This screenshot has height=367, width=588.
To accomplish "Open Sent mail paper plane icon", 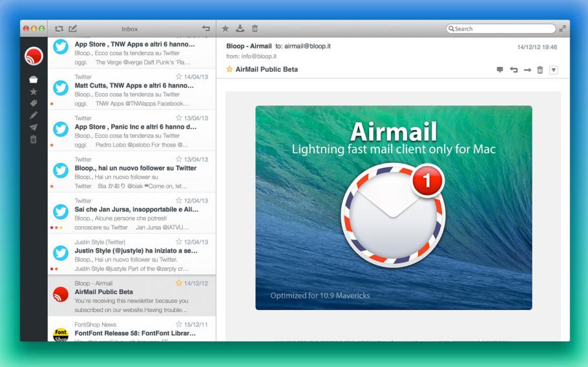I will coord(34,127).
